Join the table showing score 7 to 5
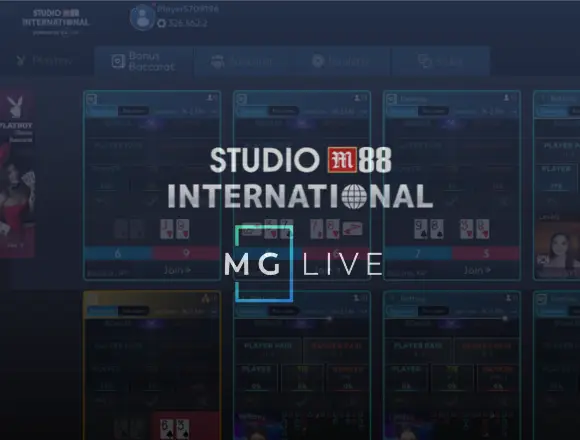Viewport: 580px width, 440px height. 477,270
